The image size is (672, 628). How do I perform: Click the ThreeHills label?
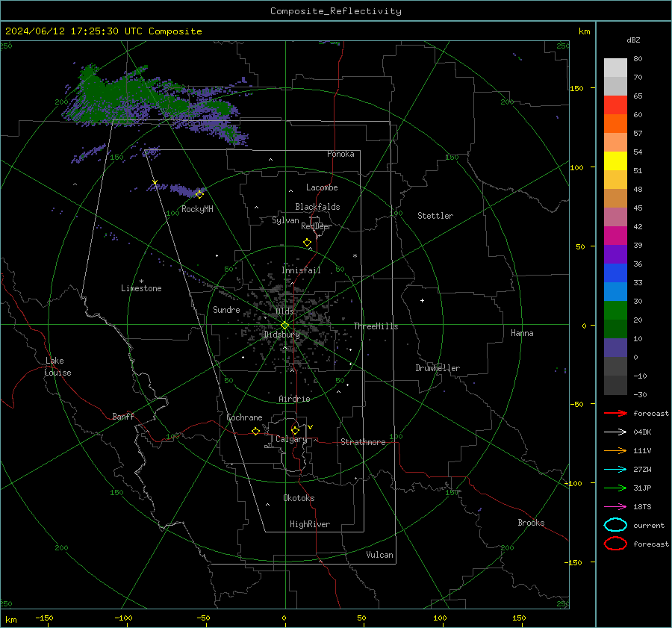click(376, 326)
